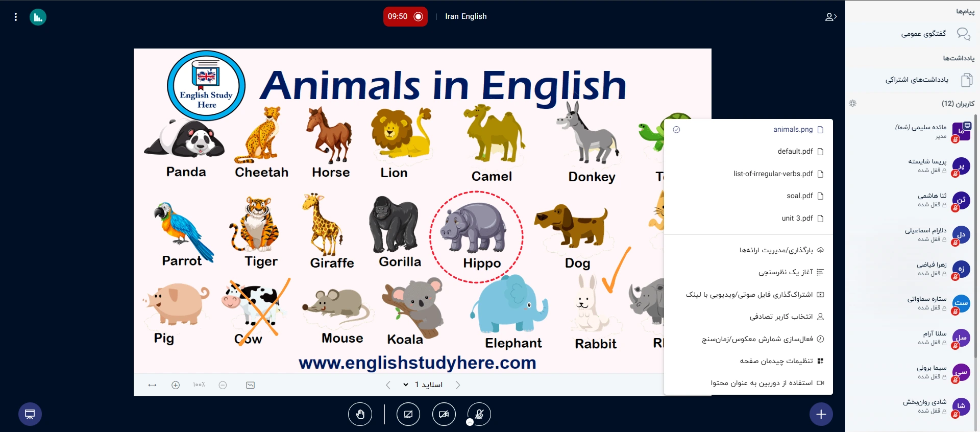
Task: Open shared notes یادداشت‌های اشتراکی
Action: (x=913, y=80)
